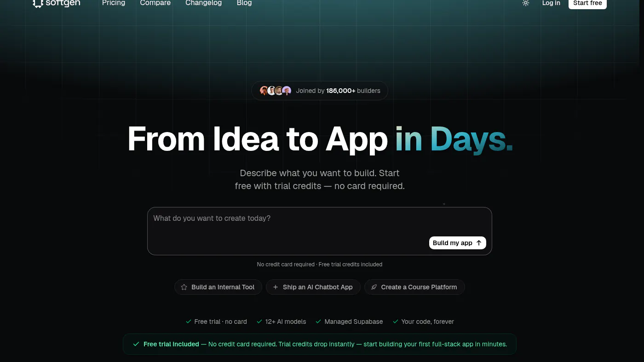Visit the Blog
This screenshot has height=362, width=644.
(x=244, y=3)
